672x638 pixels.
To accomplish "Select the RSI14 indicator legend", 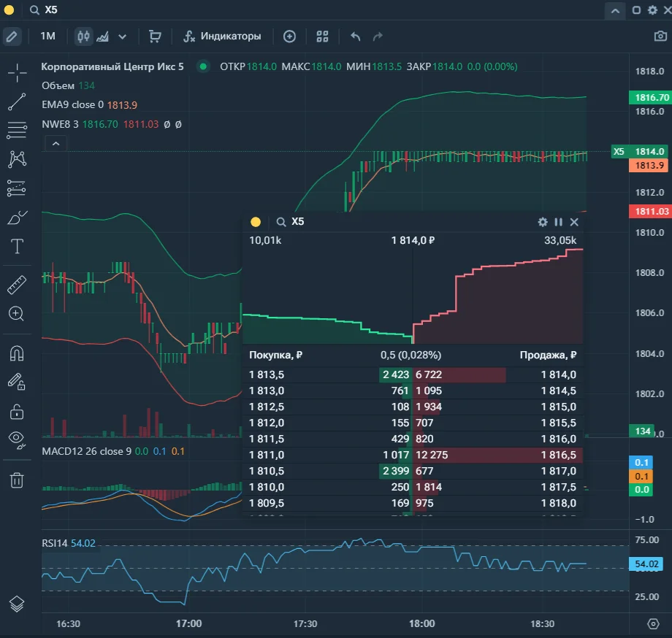I will 55,543.
